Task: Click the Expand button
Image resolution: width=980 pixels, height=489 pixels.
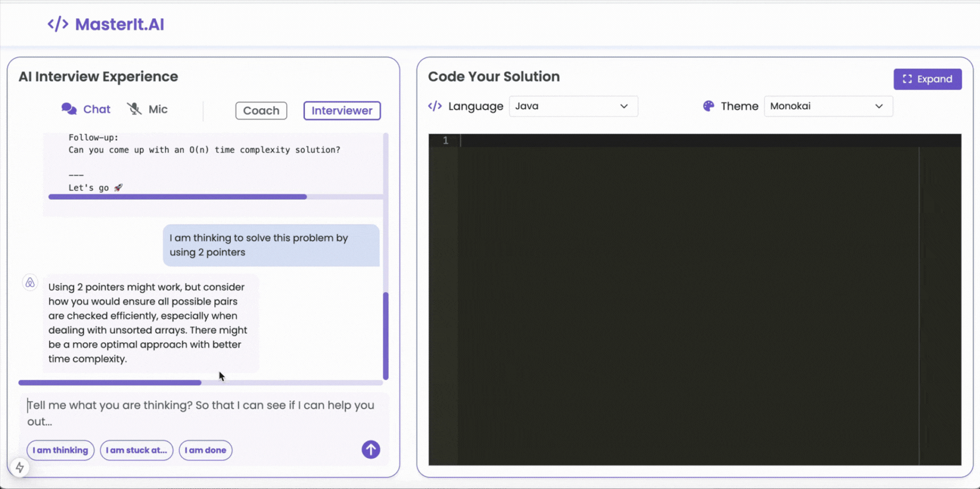Action: tap(928, 79)
